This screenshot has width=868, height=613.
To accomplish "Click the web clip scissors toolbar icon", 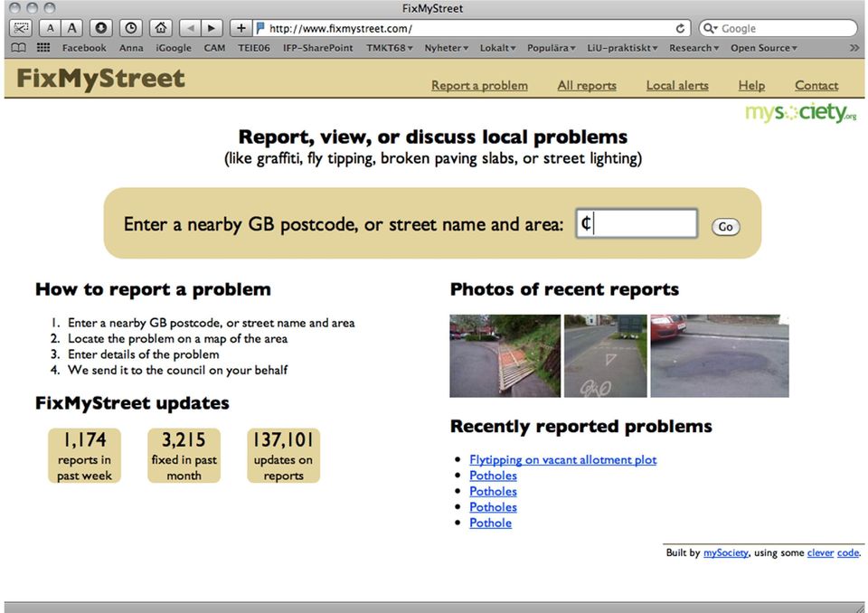I will (21, 28).
